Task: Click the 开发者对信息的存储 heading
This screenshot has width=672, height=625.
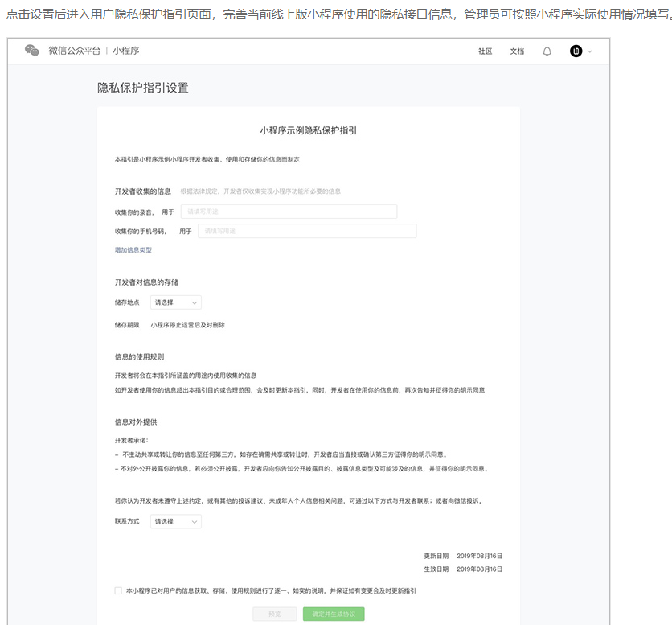Action: 146,282
